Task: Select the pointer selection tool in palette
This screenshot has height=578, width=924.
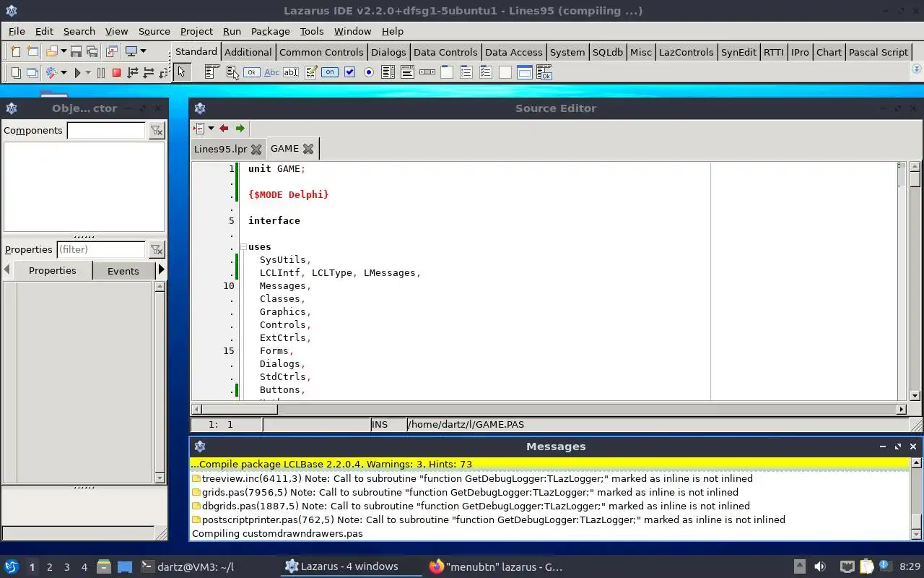Action: (182, 72)
